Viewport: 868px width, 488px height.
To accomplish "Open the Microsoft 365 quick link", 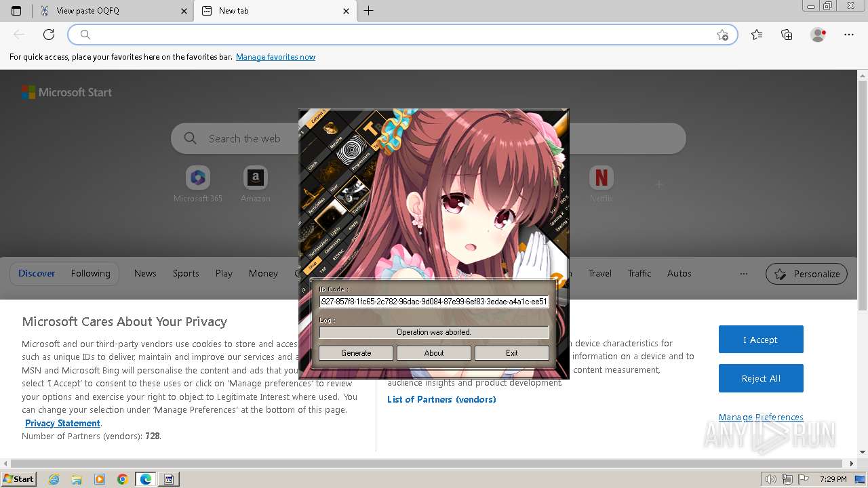I will pos(198,184).
